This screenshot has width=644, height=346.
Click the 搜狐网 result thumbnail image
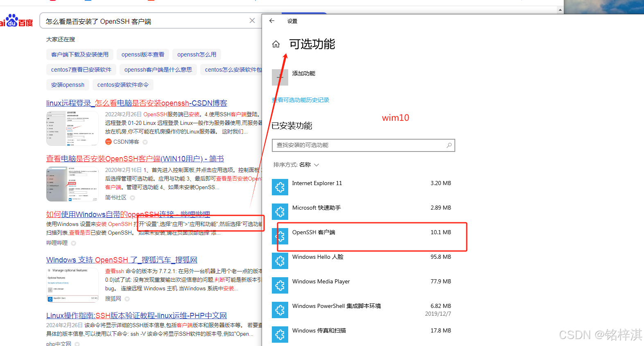pyautogui.click(x=72, y=285)
